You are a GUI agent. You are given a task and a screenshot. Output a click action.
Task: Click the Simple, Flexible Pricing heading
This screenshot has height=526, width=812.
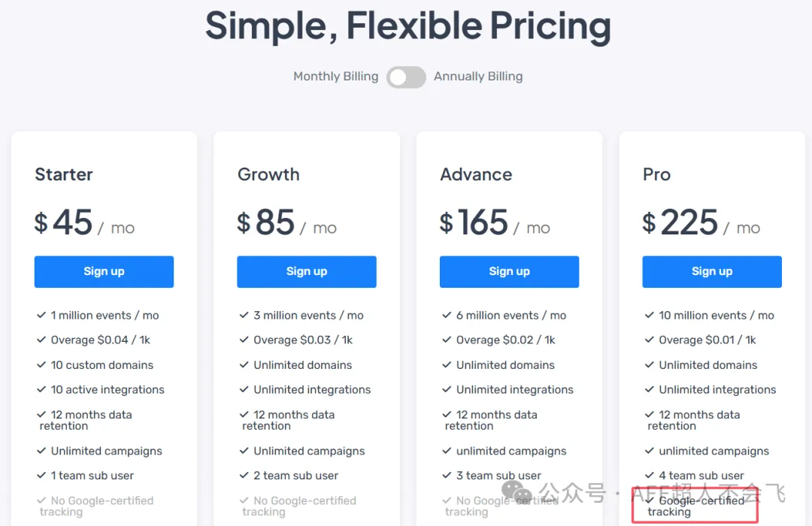tap(408, 26)
